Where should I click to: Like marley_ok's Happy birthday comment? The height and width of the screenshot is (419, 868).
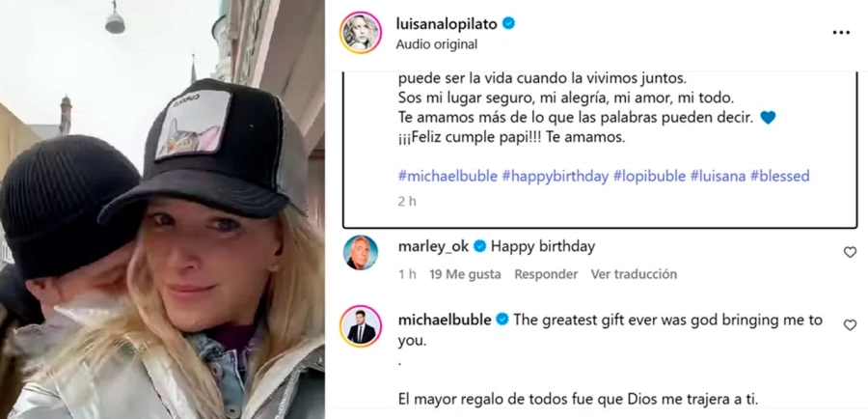point(850,252)
